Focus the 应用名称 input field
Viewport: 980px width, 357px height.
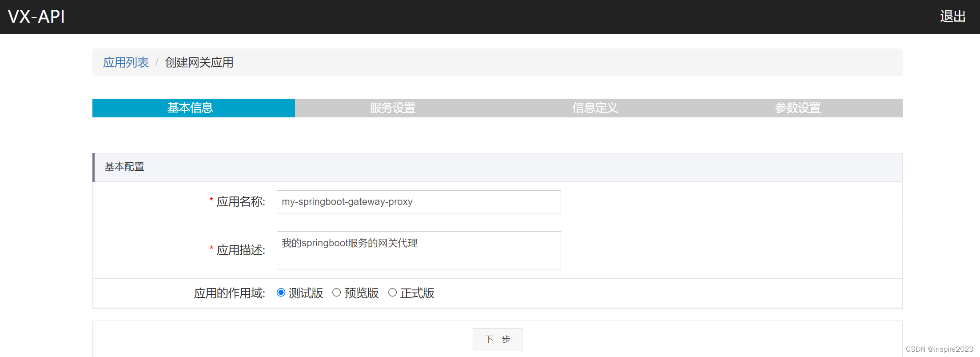[419, 202]
